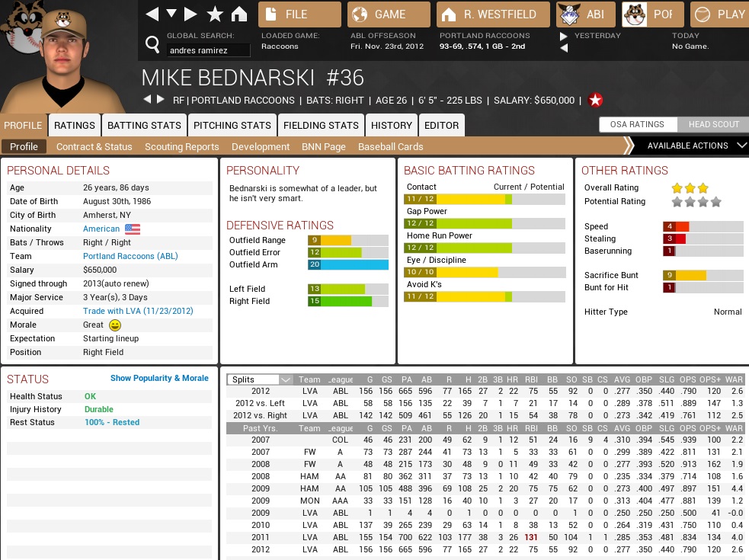This screenshot has height=560, width=749.
Task: Open Portland Raccoons (ABL) team link
Action: click(130, 256)
